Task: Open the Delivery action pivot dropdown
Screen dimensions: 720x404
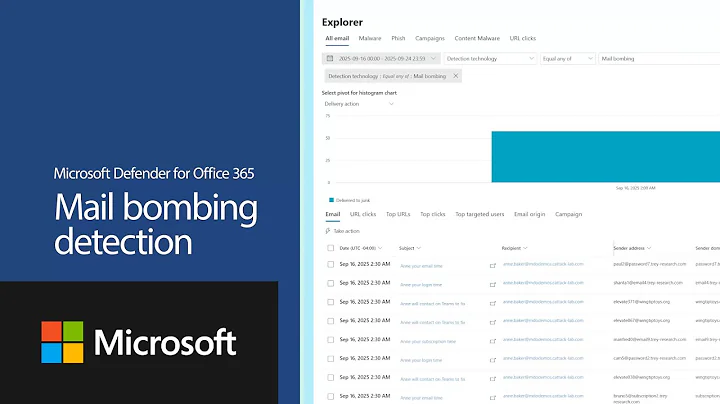Action: 359,104
